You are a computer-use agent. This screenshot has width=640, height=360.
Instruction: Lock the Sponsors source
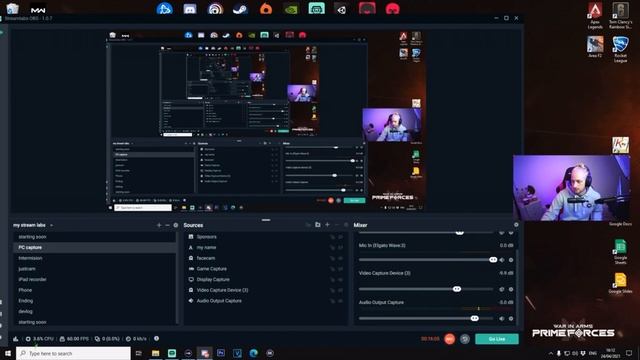(x=332, y=237)
